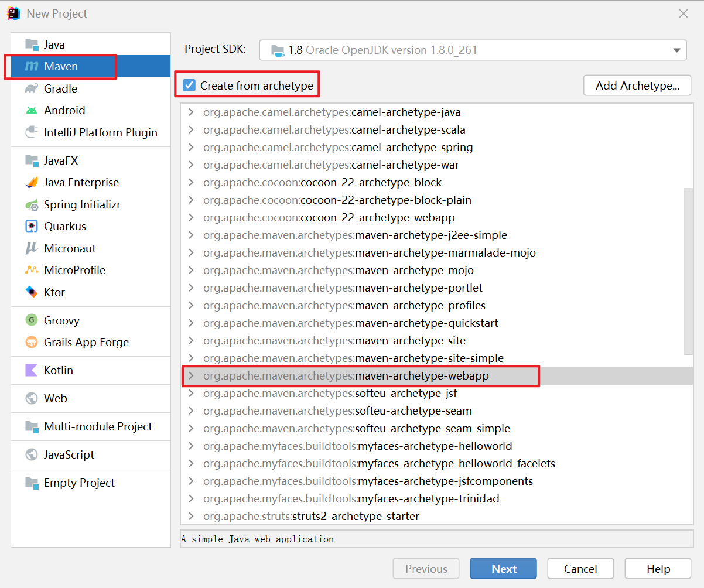Uncheck the Create from archetype checkbox
704x588 pixels.
(x=189, y=86)
